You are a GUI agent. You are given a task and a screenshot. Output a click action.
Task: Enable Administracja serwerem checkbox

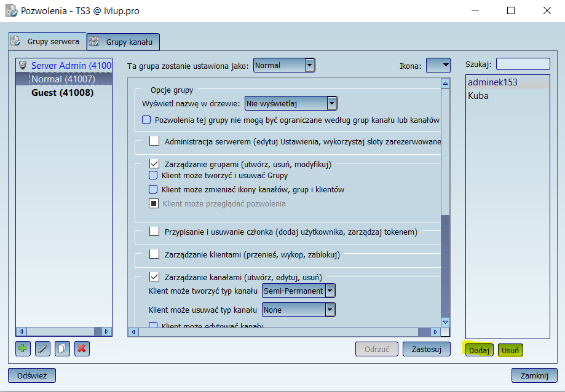(154, 141)
